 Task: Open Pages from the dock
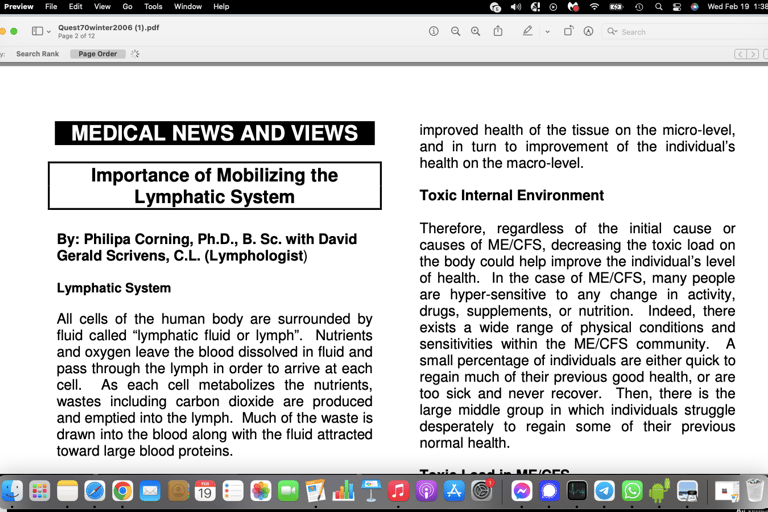pyautogui.click(x=315, y=491)
